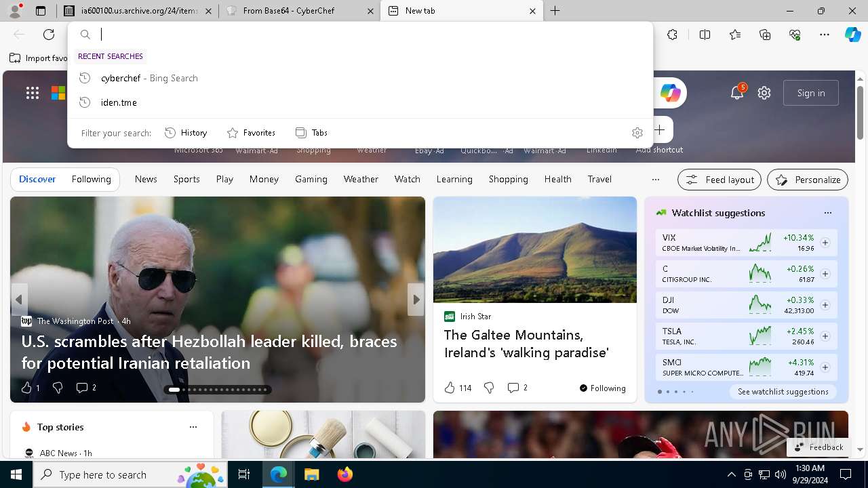Open the Extensions puzzle icon
868x488 pixels.
click(x=672, y=35)
